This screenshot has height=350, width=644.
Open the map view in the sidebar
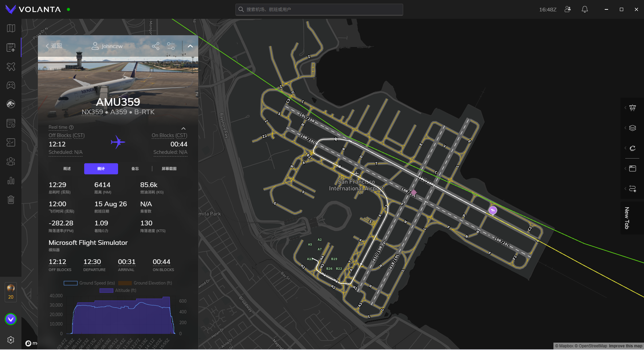click(x=11, y=28)
